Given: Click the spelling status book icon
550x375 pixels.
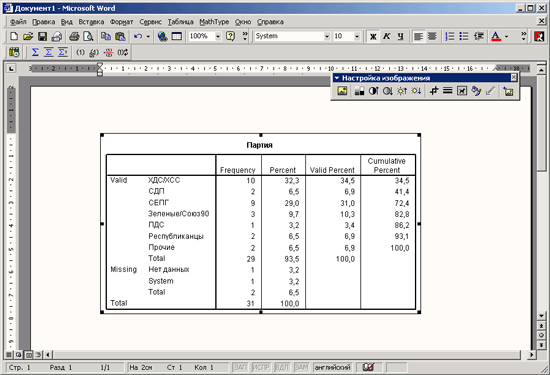Looking at the screenshot, I should point(368,367).
